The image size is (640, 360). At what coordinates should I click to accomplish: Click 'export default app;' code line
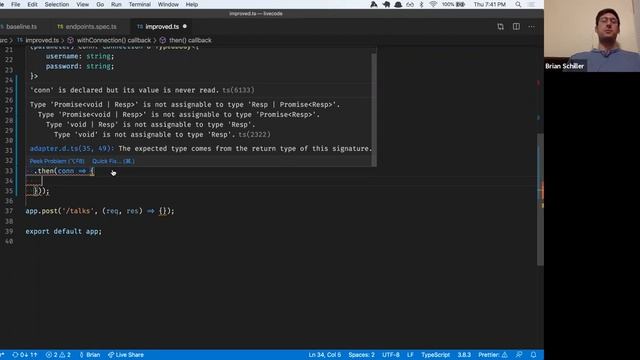tap(64, 231)
